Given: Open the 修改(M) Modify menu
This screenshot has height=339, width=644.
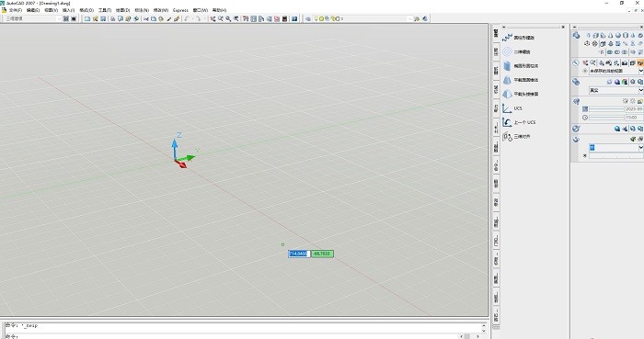Looking at the screenshot, I should [161, 10].
